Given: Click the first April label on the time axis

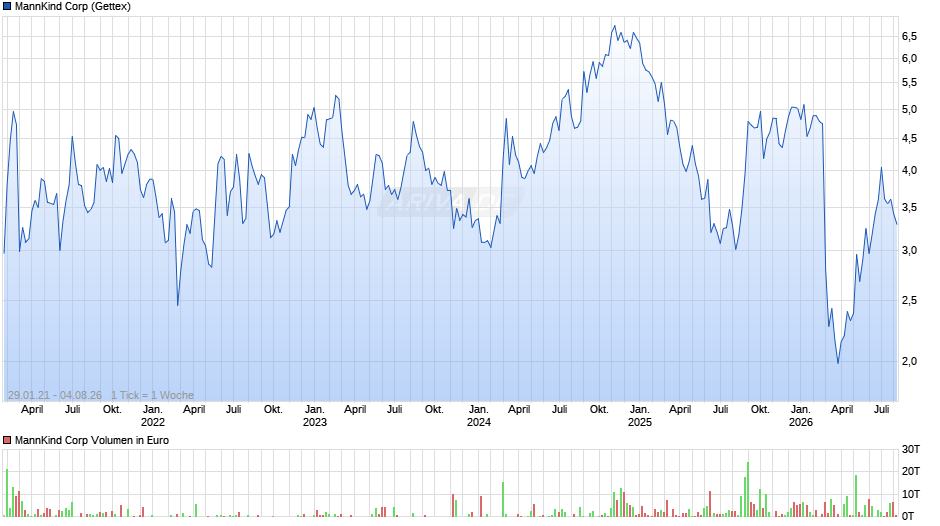Looking at the screenshot, I should pos(32,409).
